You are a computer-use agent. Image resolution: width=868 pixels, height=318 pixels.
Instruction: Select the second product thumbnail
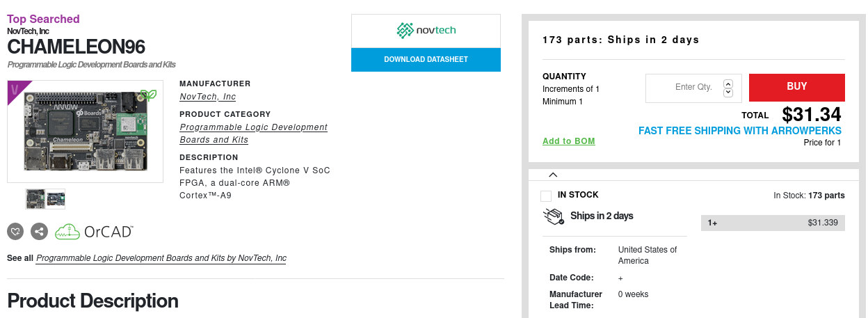tap(56, 199)
